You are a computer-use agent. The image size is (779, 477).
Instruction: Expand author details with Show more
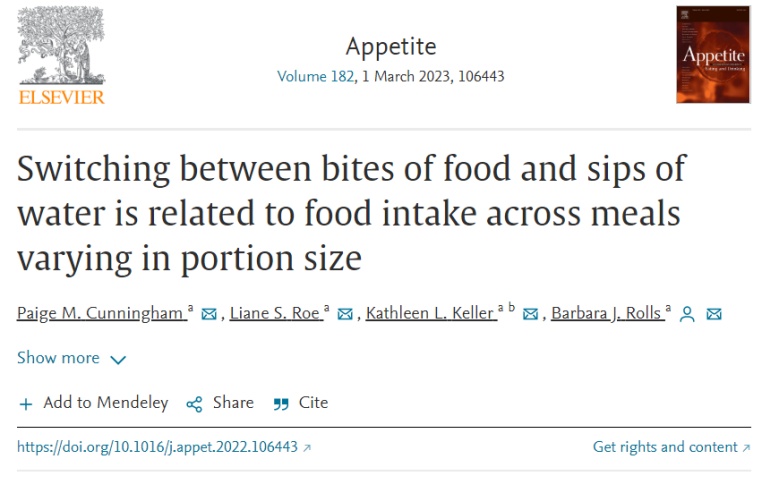click(x=58, y=358)
